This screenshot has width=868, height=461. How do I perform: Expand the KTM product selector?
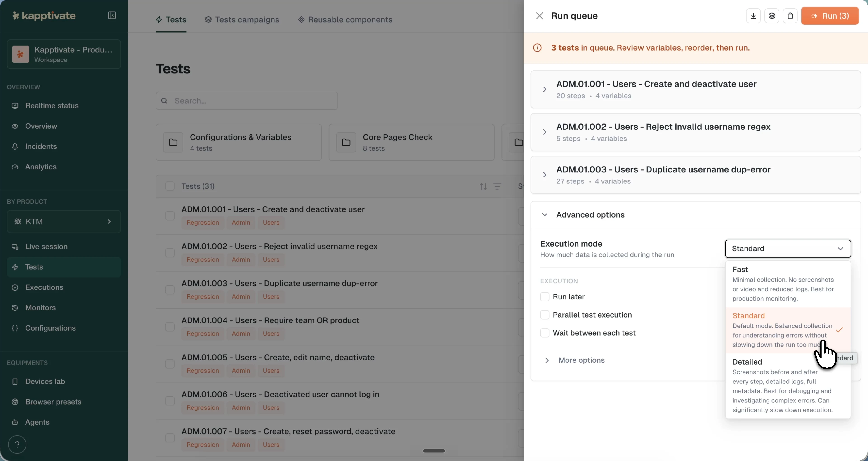coord(64,221)
